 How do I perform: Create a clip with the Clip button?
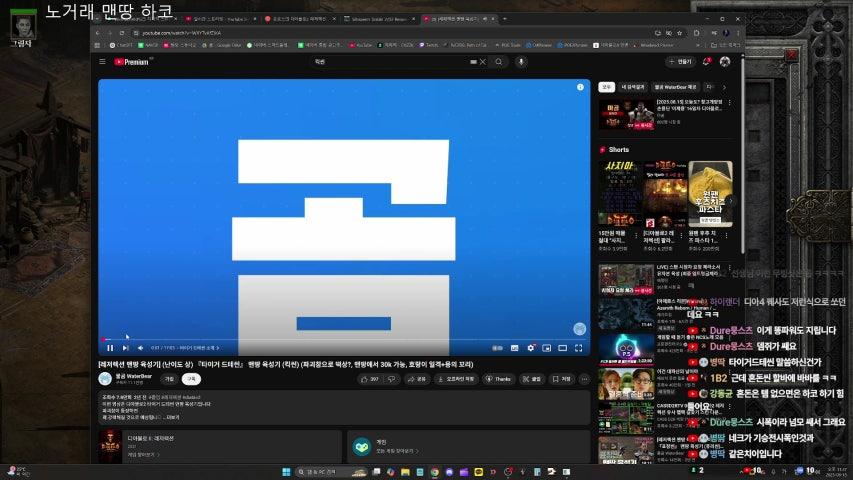[531, 379]
